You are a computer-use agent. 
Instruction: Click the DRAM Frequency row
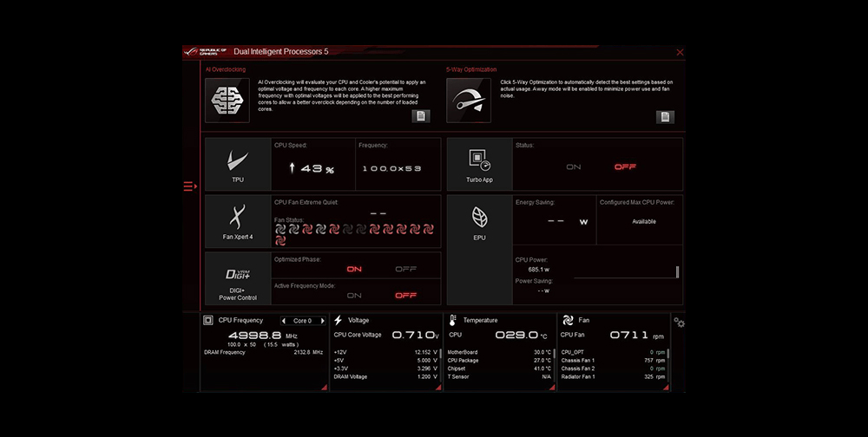pos(264,352)
